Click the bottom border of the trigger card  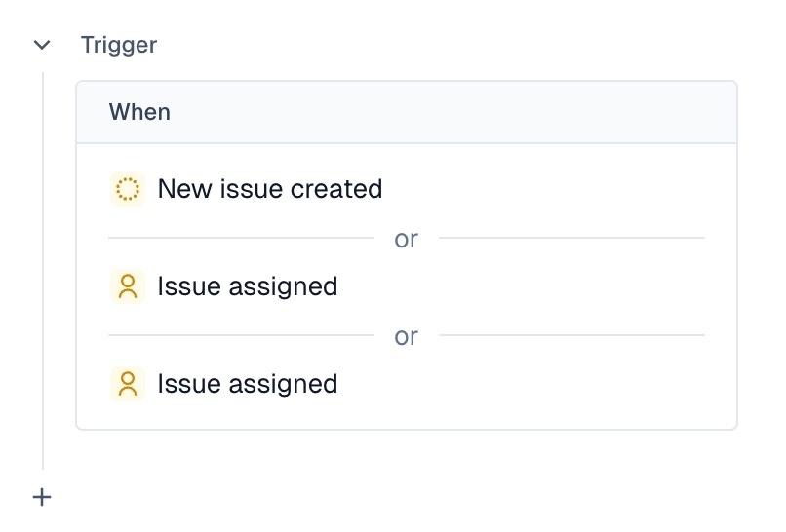(406, 429)
